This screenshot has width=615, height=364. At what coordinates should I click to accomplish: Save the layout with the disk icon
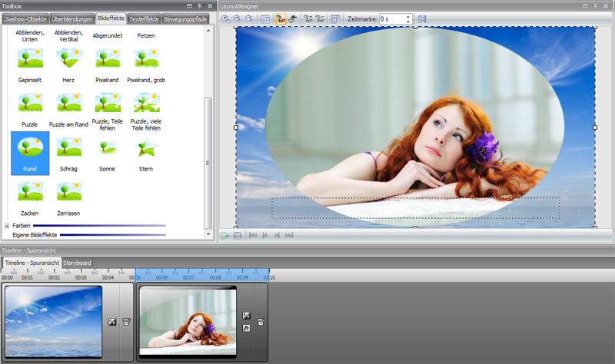click(x=422, y=18)
